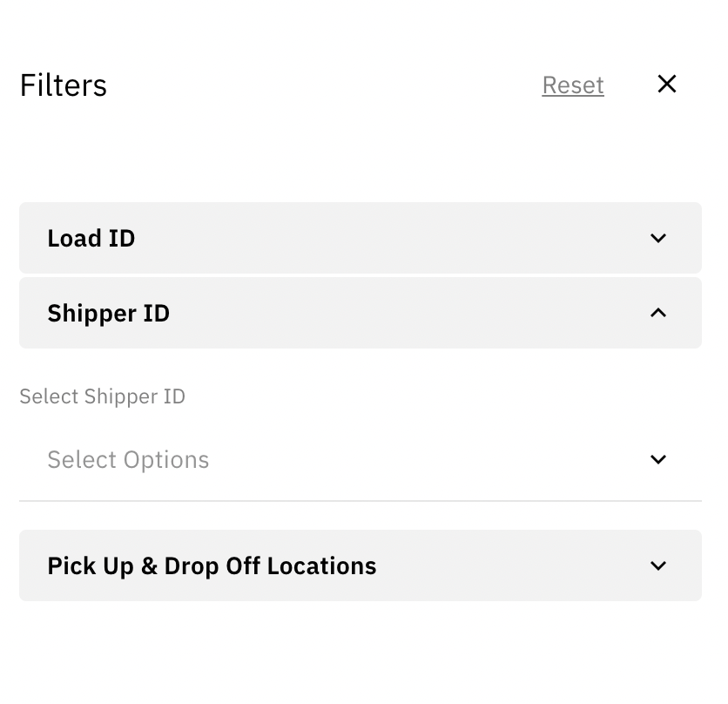Click empty area of Load ID header bar
This screenshot has width=728, height=704.
pos(392,238)
